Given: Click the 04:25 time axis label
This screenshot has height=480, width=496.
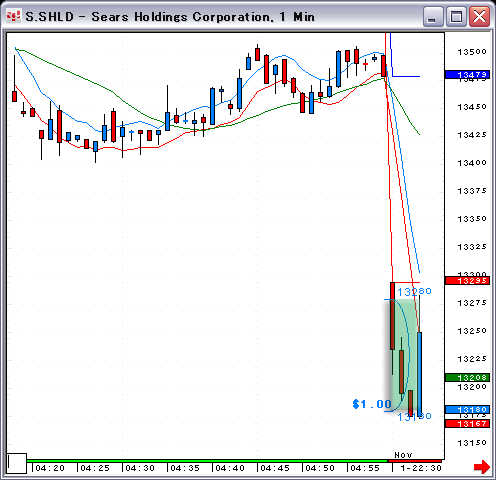Looking at the screenshot, I should click(95, 468).
